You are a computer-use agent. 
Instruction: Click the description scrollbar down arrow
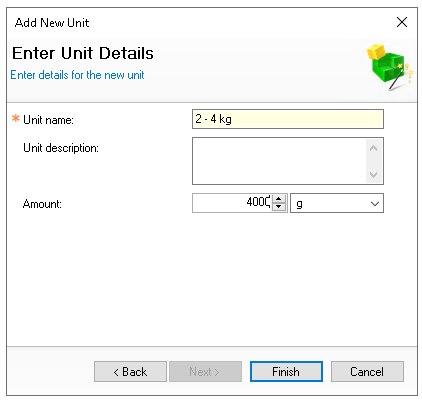click(373, 174)
